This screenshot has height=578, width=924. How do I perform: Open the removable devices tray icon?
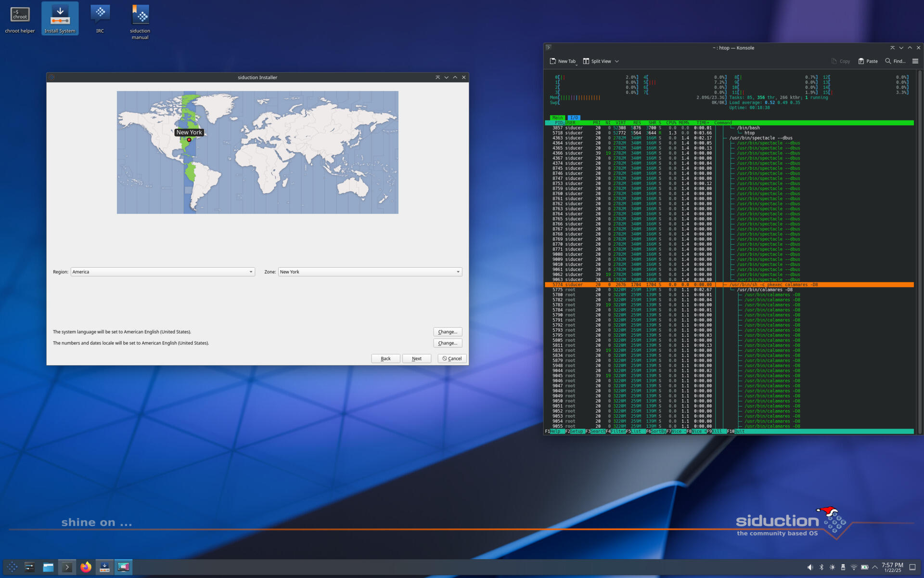(843, 567)
